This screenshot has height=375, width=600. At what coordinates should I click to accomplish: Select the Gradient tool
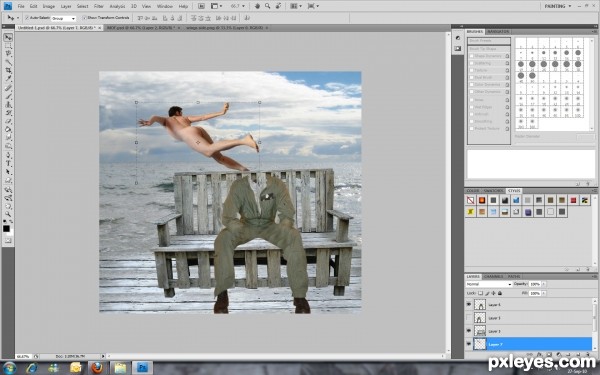coord(8,130)
